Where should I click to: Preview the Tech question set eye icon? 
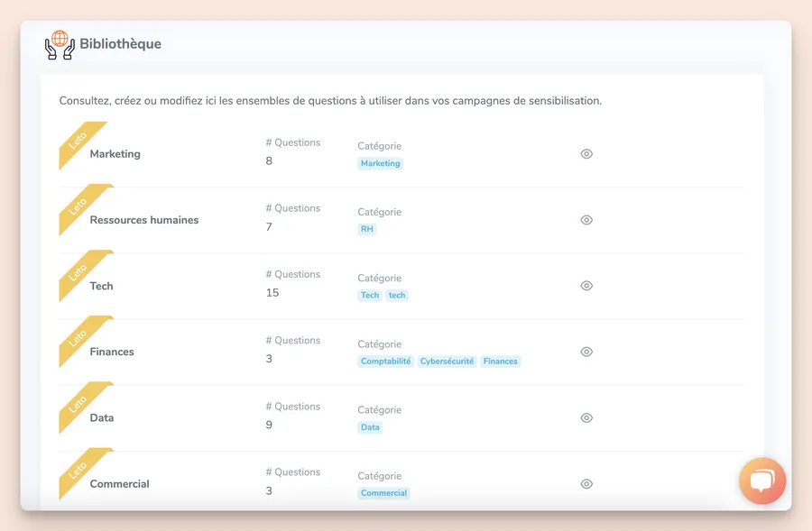click(586, 286)
